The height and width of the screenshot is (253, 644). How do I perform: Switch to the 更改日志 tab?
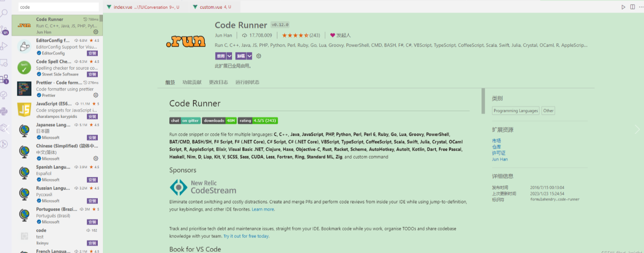218,82
